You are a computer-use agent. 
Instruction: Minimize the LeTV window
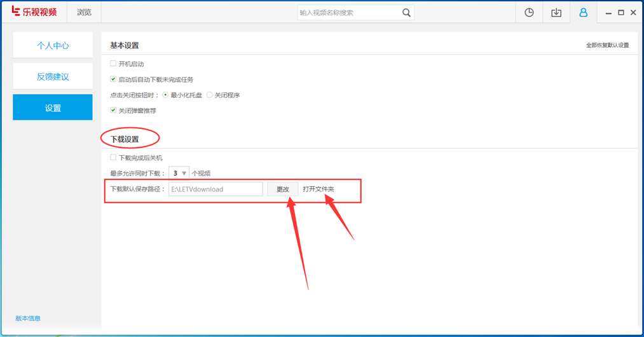(x=608, y=13)
